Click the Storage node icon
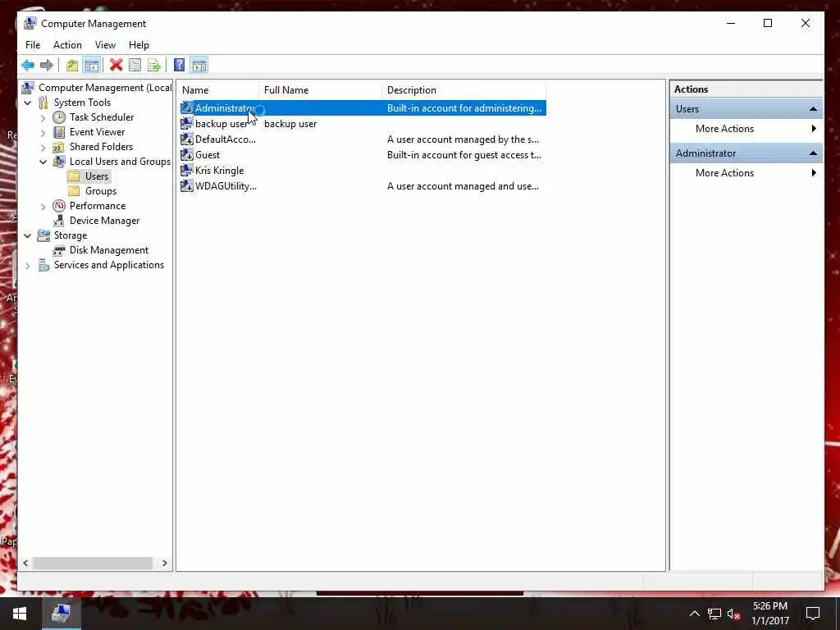 click(x=43, y=235)
